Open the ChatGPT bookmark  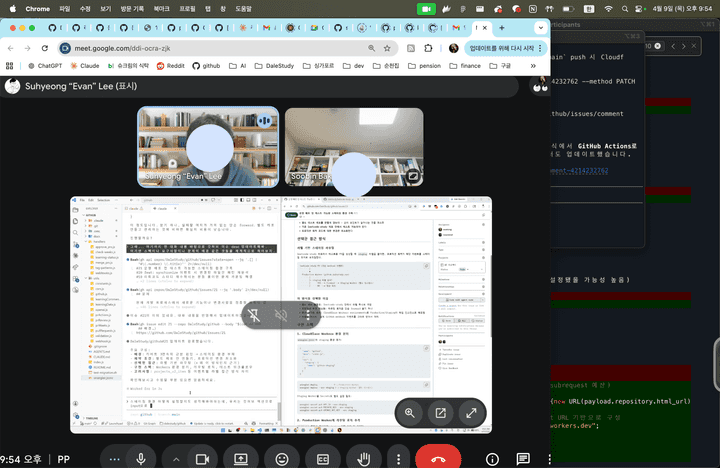click(x=45, y=66)
